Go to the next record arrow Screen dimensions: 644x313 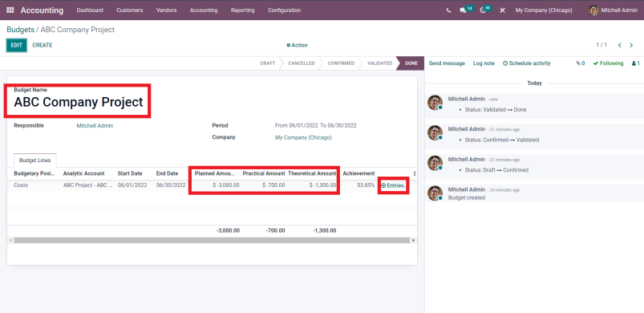[631, 45]
